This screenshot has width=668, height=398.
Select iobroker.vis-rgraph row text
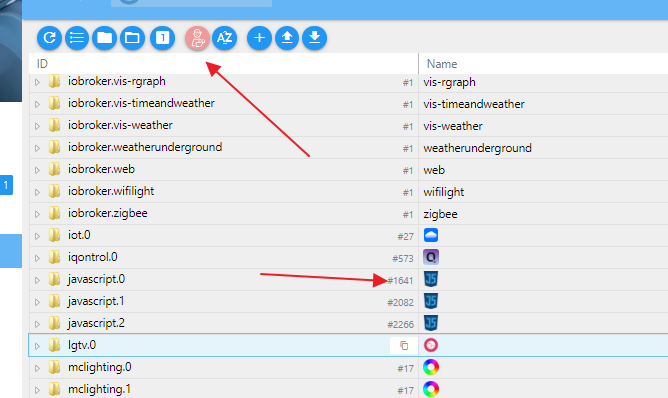117,81
